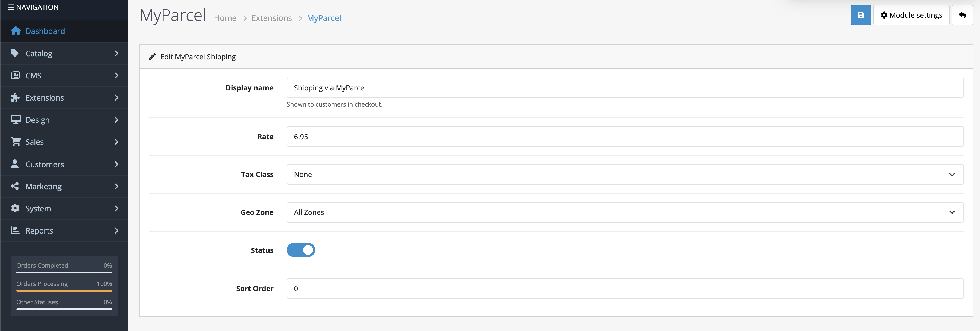
Task: Expand the Reports menu chevron
Action: click(116, 230)
